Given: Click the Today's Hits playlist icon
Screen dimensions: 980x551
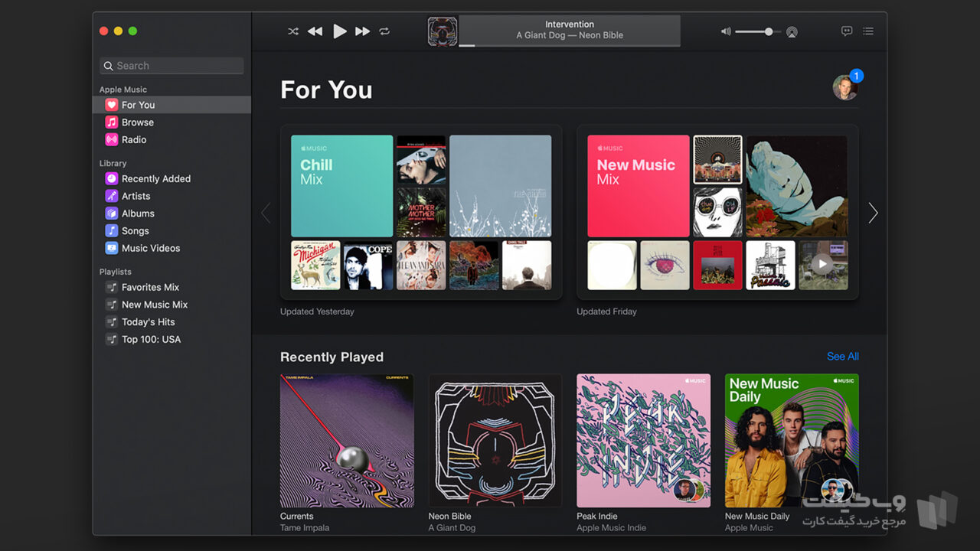Looking at the screenshot, I should click(x=111, y=322).
